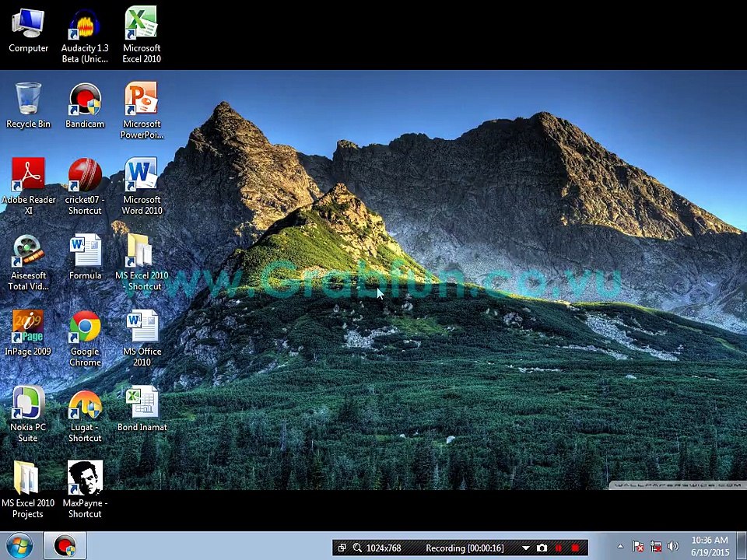Viewport: 747px width, 560px height.
Task: Open the clock showing 10:36 AM
Action: [x=710, y=546]
